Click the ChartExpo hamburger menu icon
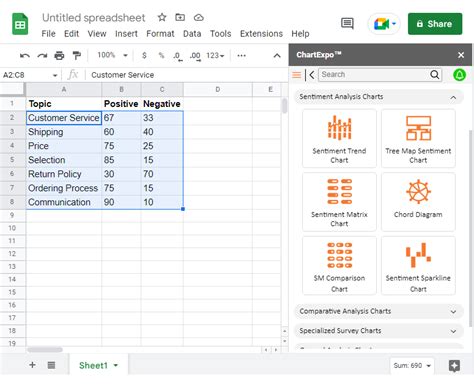474x385 pixels. (296, 75)
